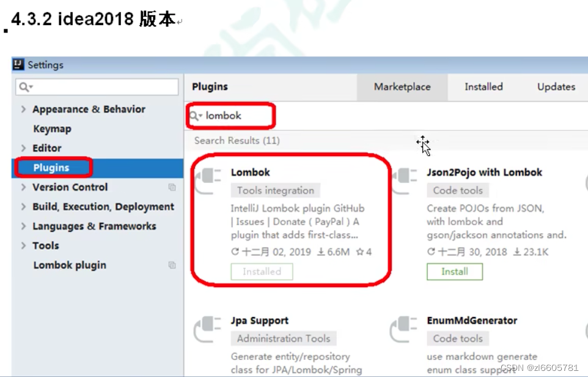588x377 pixels.
Task: Switch to the Updates tab
Action: 556,87
